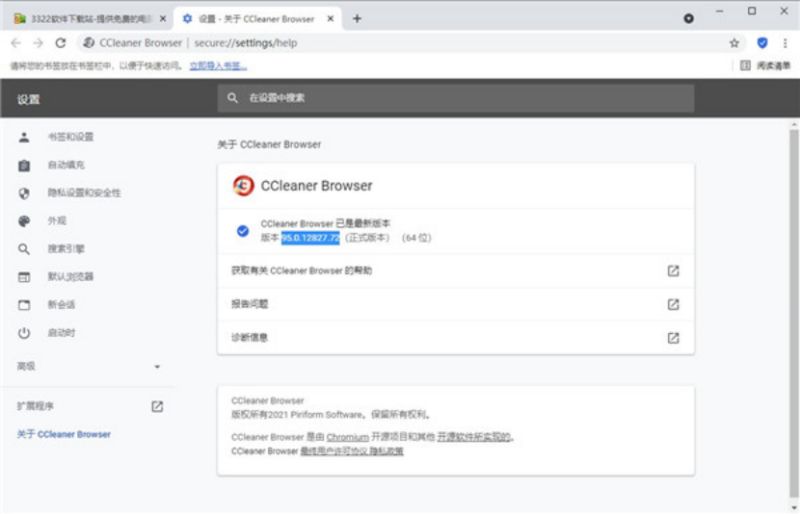Open the Chromium link
The height and width of the screenshot is (514, 800).
click(x=347, y=437)
